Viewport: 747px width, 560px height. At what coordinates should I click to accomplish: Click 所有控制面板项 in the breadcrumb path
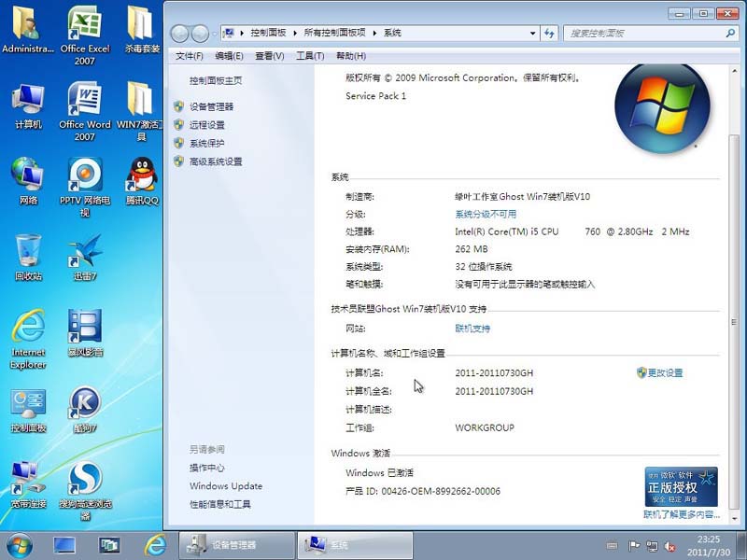pos(334,33)
